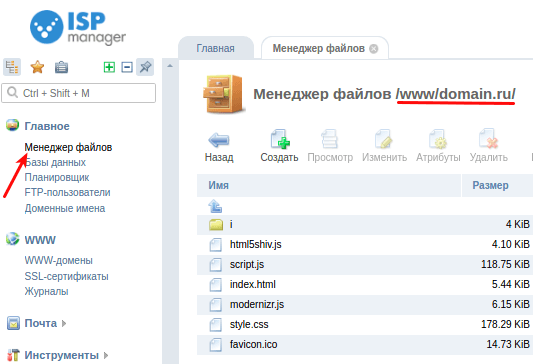Click file icon next to script.js

coord(216,264)
